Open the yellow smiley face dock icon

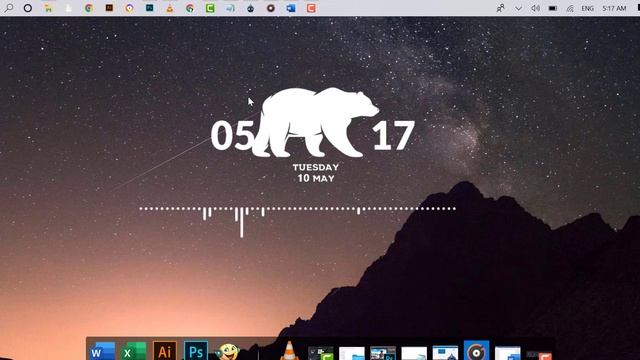pos(227,351)
